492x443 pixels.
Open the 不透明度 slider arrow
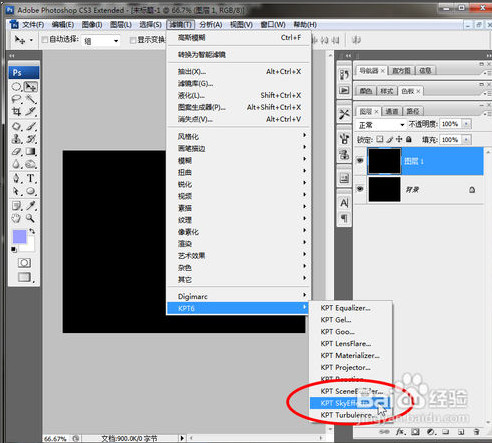pos(466,124)
